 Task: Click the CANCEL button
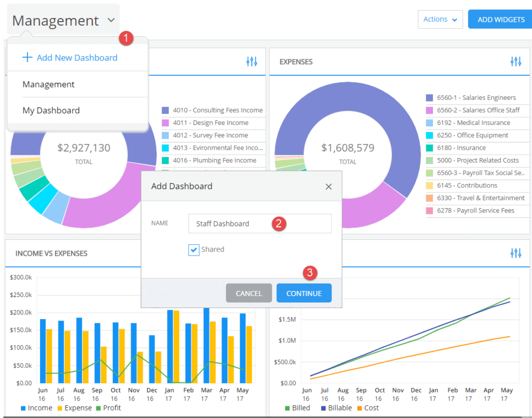249,293
